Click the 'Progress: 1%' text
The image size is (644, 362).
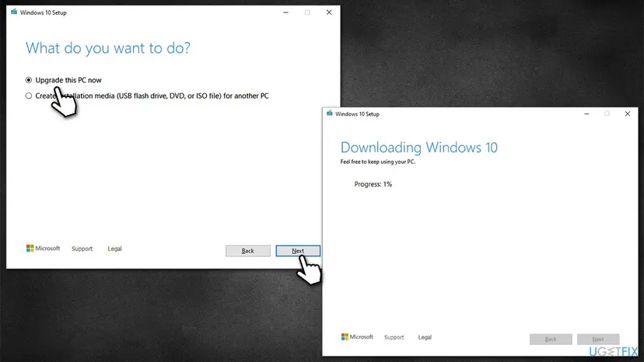tap(373, 184)
